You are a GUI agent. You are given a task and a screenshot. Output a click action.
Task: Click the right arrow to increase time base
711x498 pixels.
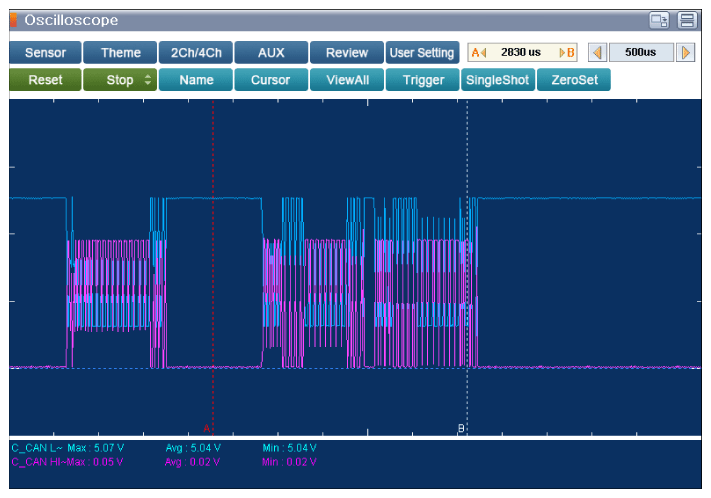(685, 53)
